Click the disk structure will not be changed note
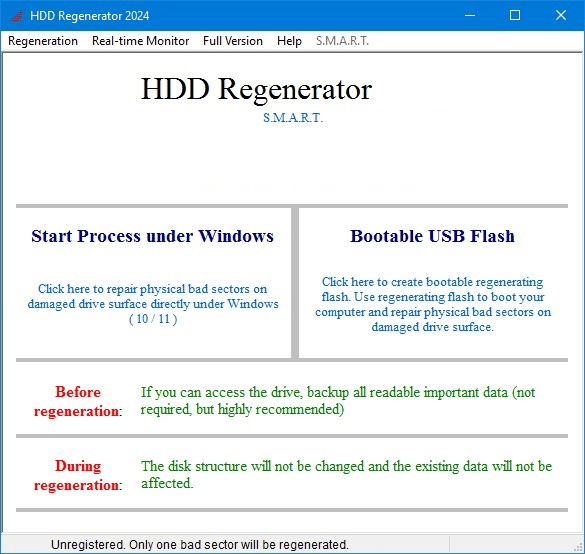 [x=346, y=475]
